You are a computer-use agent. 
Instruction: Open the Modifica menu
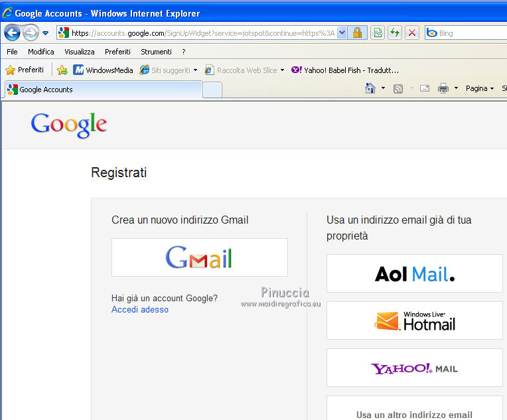point(40,52)
